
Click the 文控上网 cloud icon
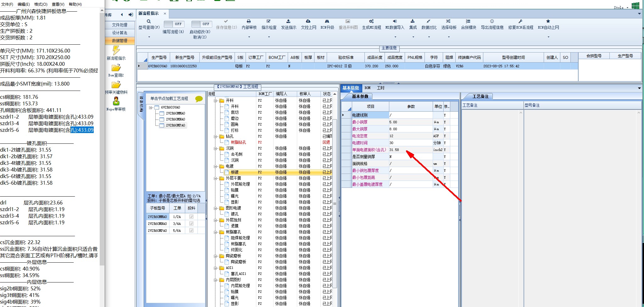pos(308,21)
